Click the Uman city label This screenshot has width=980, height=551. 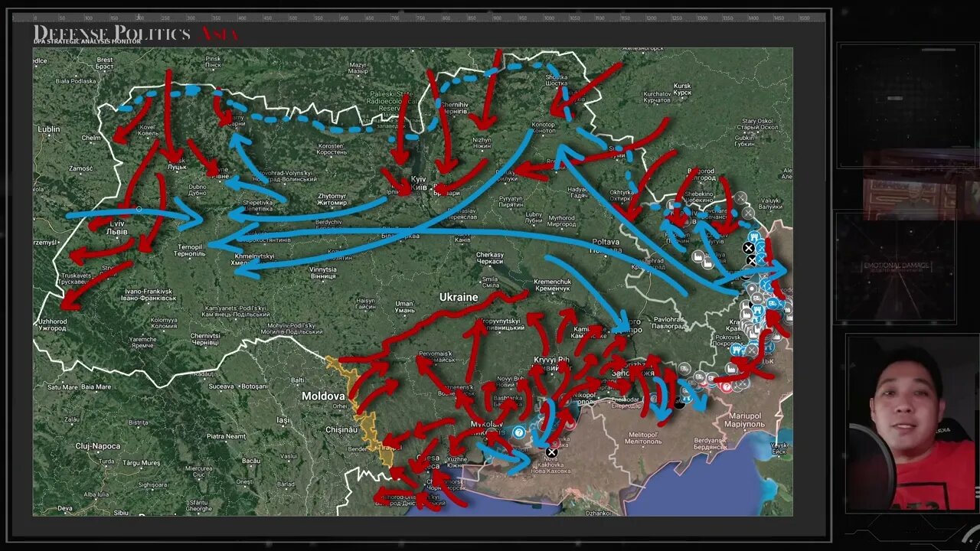click(404, 307)
